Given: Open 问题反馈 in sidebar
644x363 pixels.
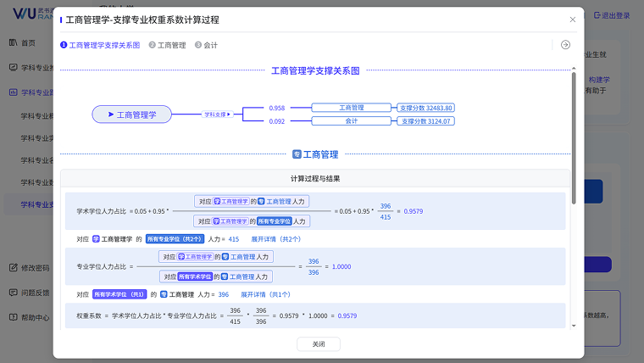Looking at the screenshot, I should [x=35, y=293].
